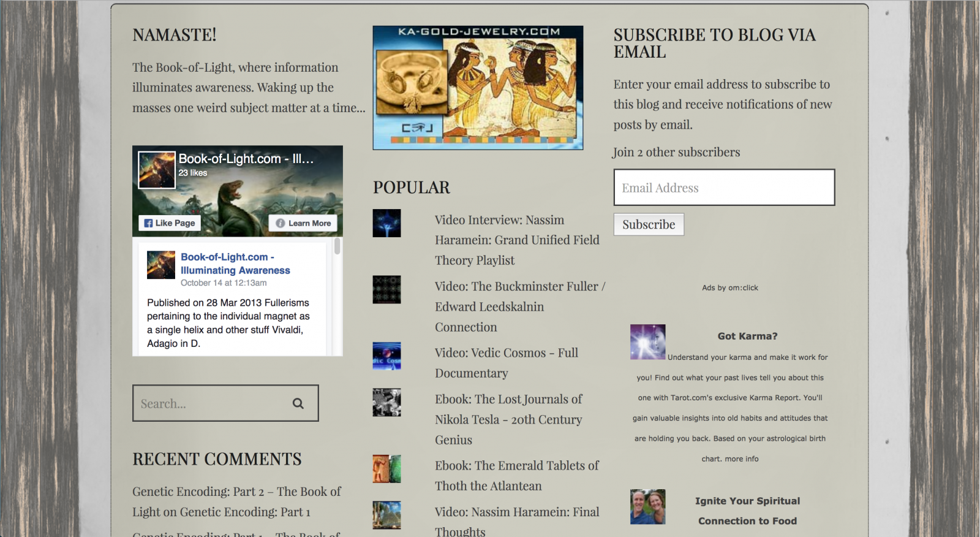
Task: Click the 23 likes count
Action: point(193,173)
